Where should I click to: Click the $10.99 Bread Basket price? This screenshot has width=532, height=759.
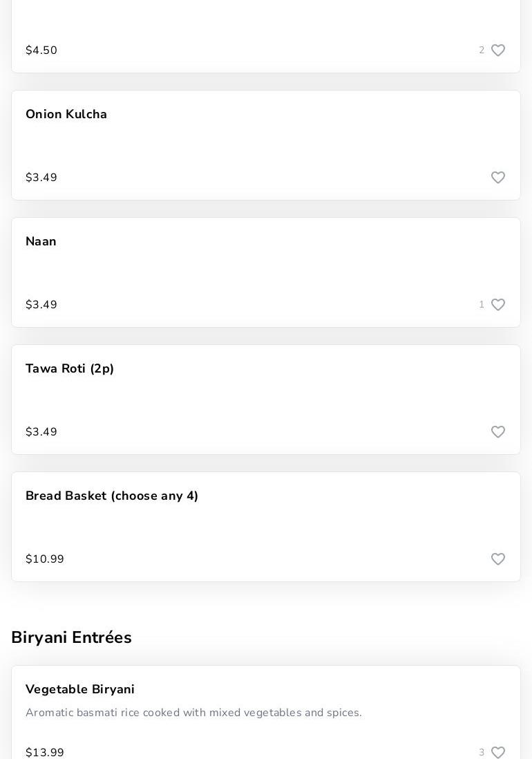45,559
